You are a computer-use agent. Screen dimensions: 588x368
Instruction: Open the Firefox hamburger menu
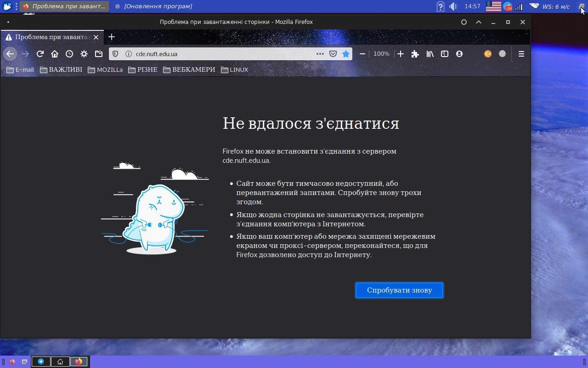tap(521, 54)
